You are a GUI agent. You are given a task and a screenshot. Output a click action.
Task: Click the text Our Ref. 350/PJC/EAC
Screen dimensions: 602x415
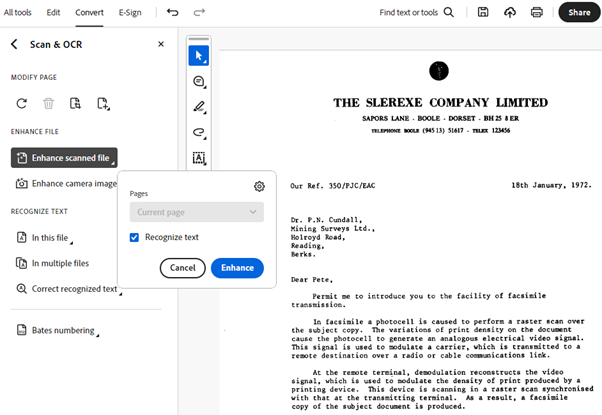(x=332, y=186)
